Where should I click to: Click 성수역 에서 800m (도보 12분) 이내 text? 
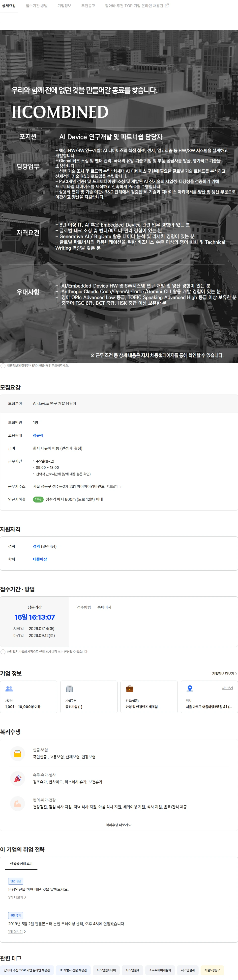[74, 499]
